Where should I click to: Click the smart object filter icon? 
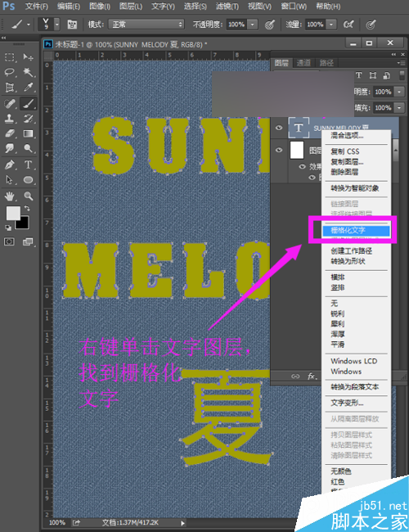(x=386, y=75)
